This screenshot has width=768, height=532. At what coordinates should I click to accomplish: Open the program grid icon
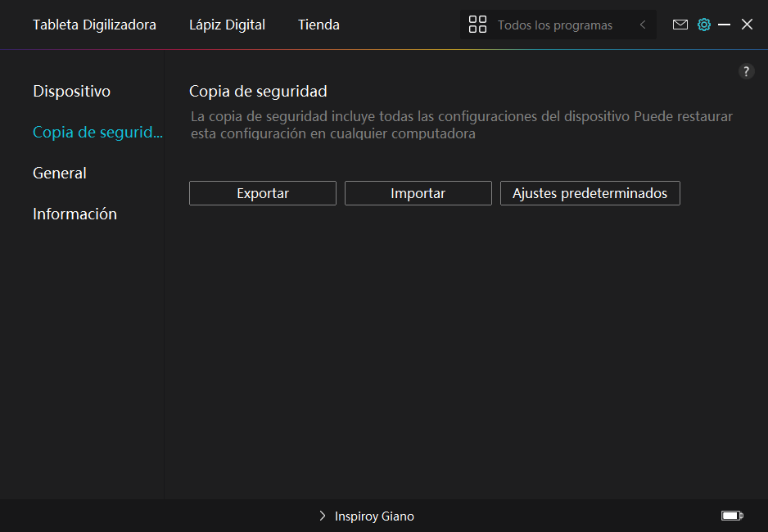[x=477, y=25]
